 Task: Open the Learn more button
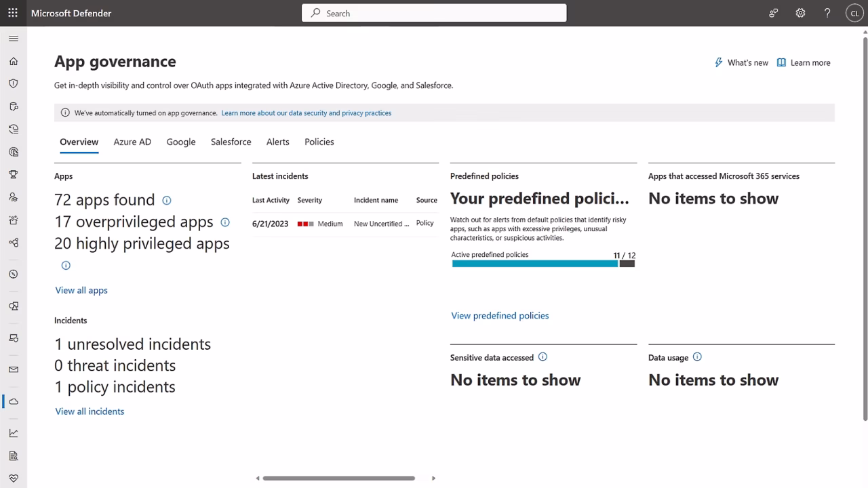[x=804, y=62]
